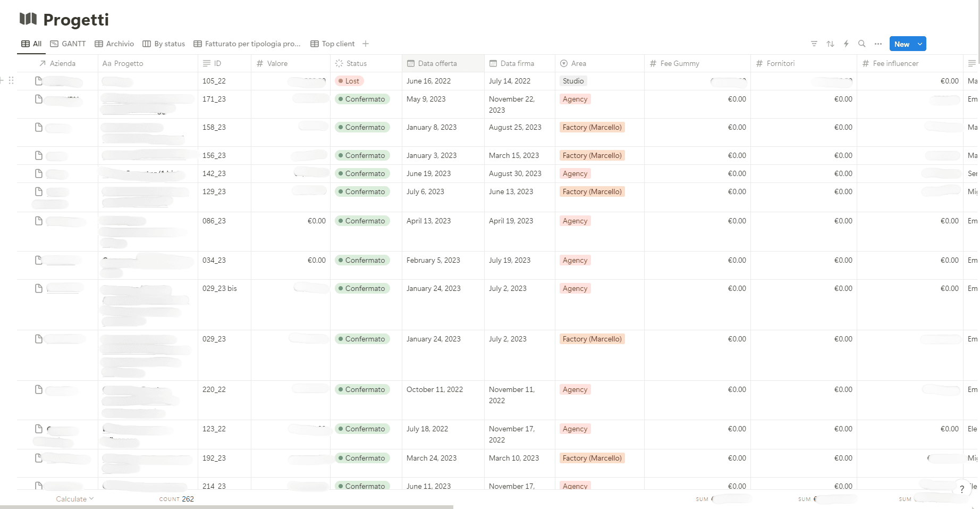Open the sort arrows icon
This screenshot has height=509, width=980.
coord(830,44)
